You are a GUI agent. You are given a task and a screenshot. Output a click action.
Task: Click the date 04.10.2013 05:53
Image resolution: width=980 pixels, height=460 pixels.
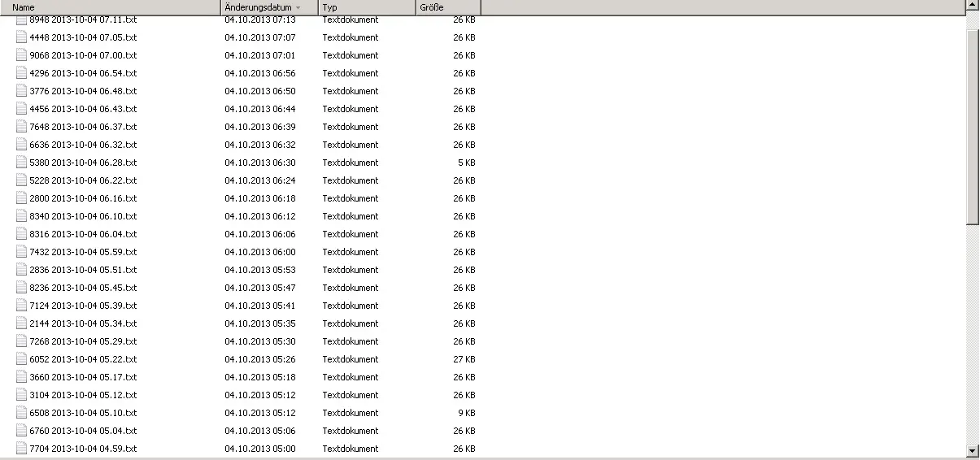[x=260, y=270]
